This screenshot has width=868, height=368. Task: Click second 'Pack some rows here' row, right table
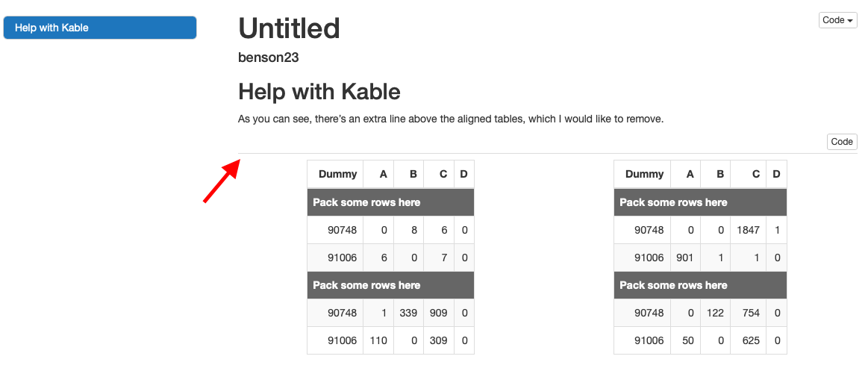coord(700,285)
